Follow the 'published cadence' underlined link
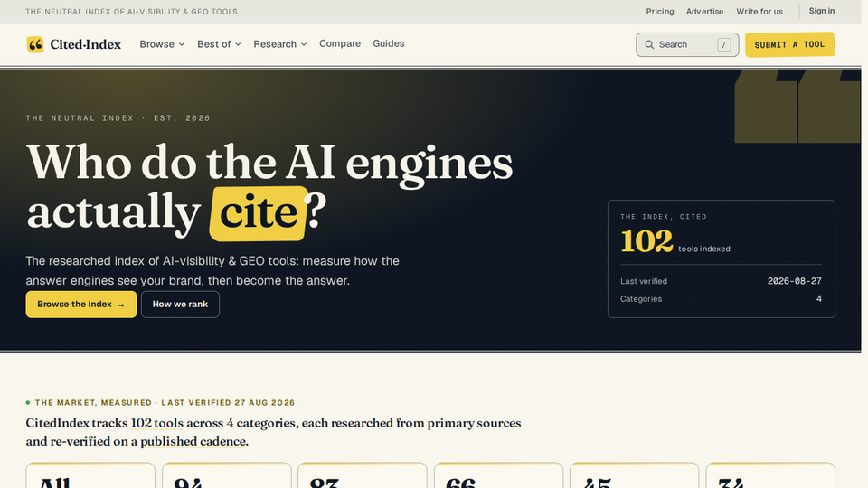Viewport: 868px width, 488px height. pos(193,442)
